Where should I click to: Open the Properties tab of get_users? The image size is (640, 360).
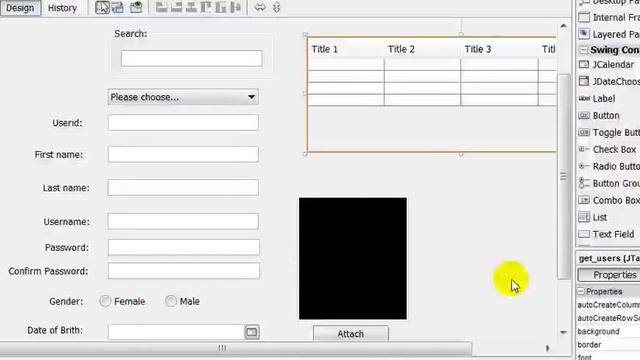click(609, 275)
